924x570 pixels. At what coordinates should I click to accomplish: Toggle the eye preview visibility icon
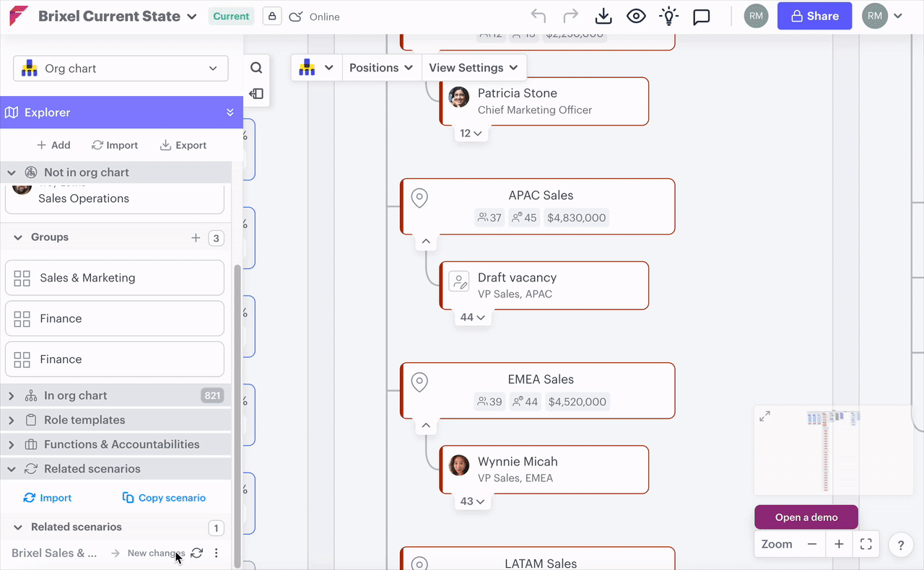pyautogui.click(x=636, y=17)
